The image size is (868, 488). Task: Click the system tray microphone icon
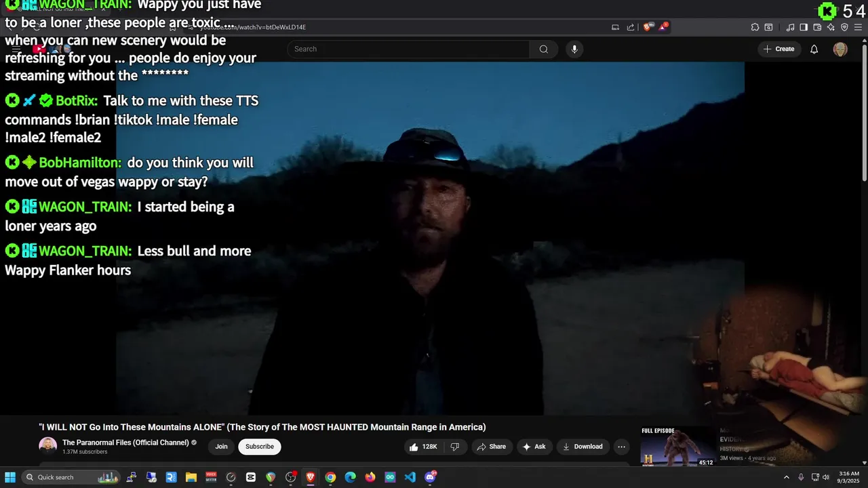[801, 477]
